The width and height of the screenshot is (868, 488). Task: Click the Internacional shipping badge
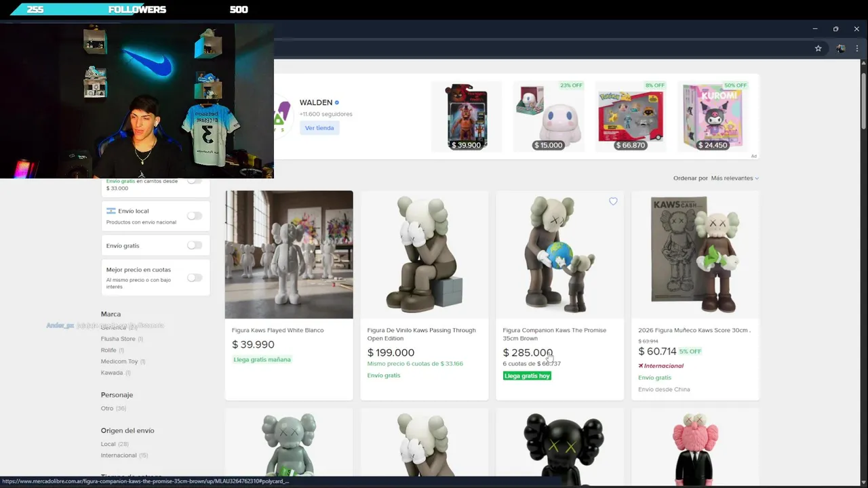[661, 366]
